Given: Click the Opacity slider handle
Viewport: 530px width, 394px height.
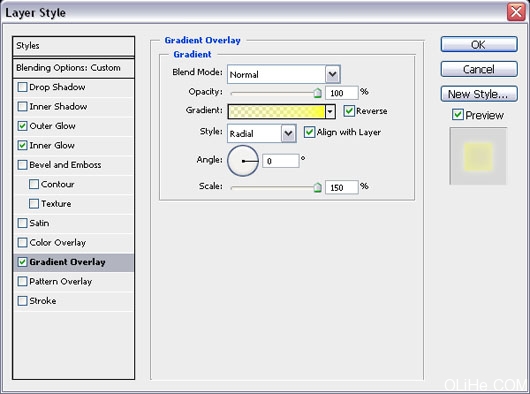Looking at the screenshot, I should 317,93.
